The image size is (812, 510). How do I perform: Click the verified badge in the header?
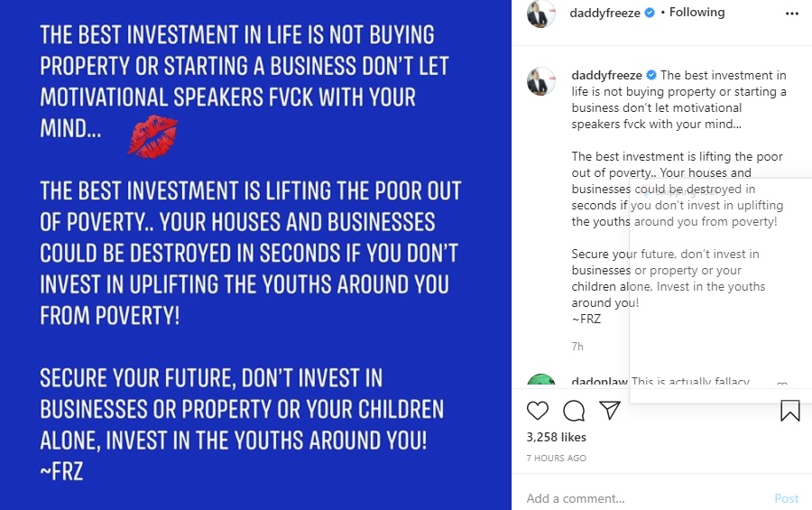650,13
